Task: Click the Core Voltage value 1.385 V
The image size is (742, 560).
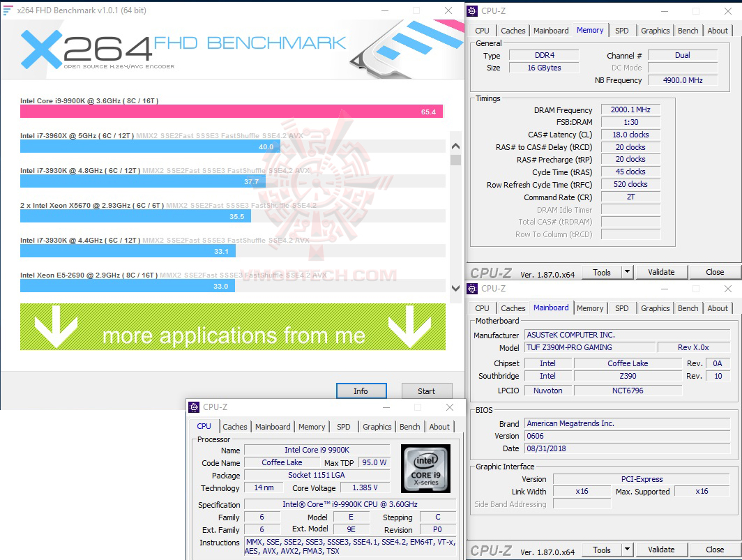Action: [365, 487]
